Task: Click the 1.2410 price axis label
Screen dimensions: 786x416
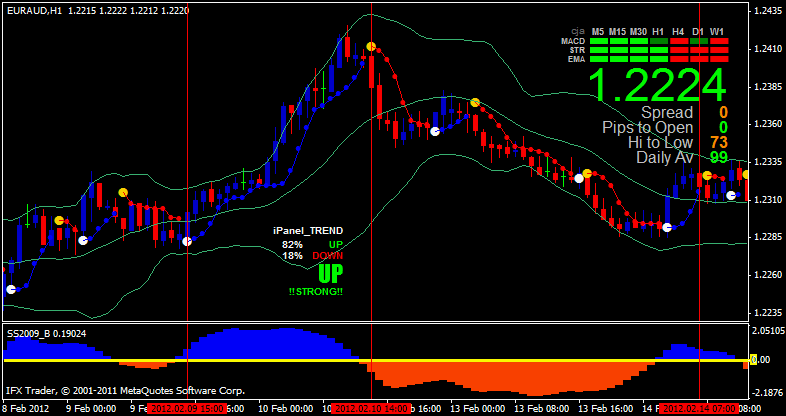Action: click(x=766, y=49)
